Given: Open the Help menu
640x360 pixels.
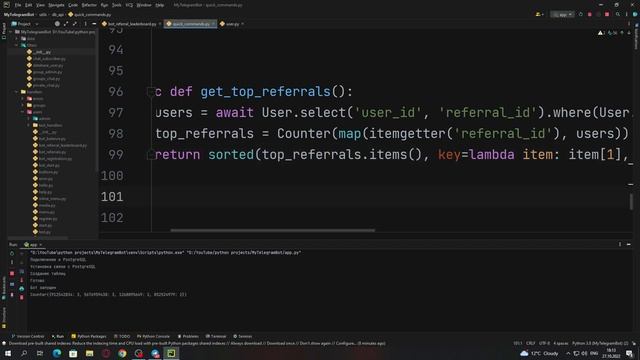Looking at the screenshot, I should (160, 5).
